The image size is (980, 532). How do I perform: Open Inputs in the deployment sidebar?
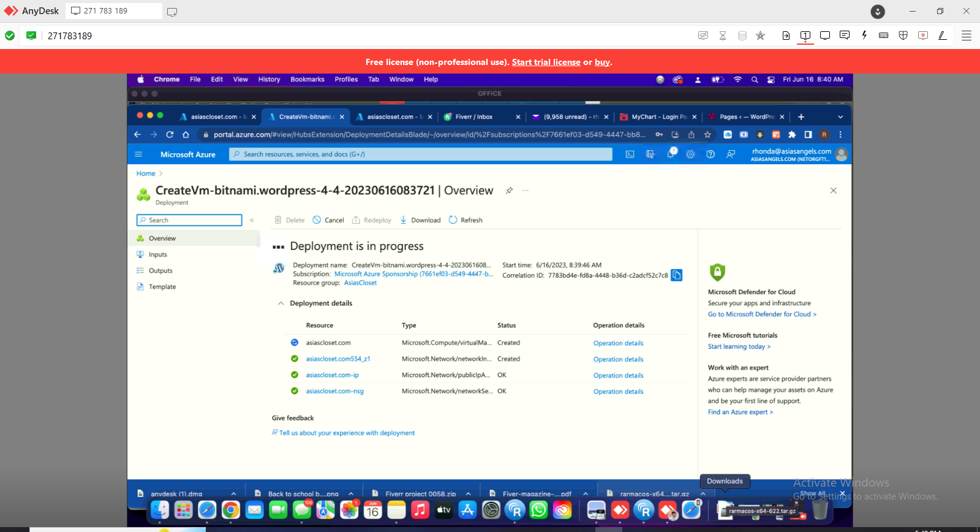[x=157, y=254]
